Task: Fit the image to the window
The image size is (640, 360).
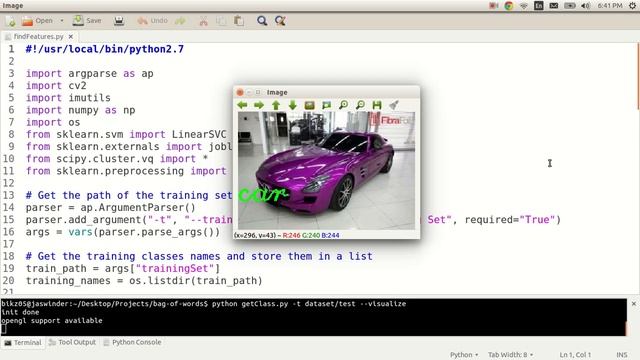Action: click(x=326, y=105)
